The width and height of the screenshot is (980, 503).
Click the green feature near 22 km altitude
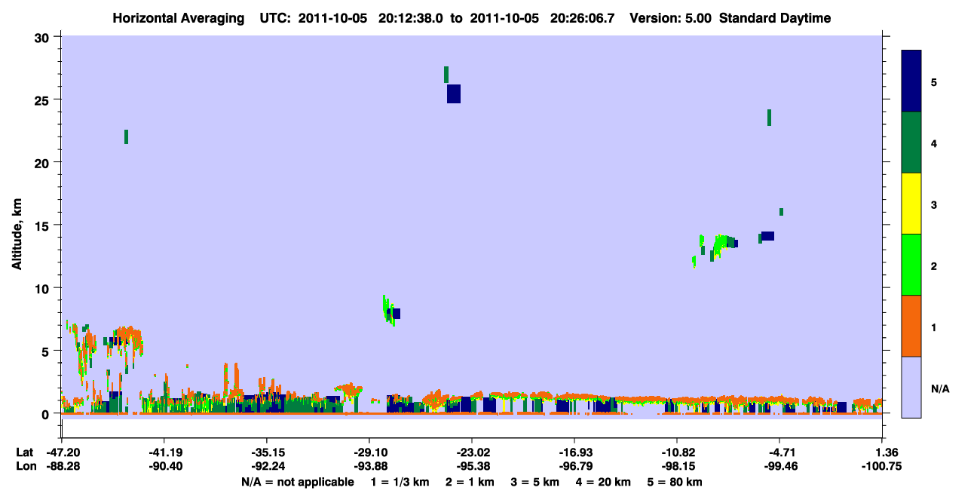(126, 136)
